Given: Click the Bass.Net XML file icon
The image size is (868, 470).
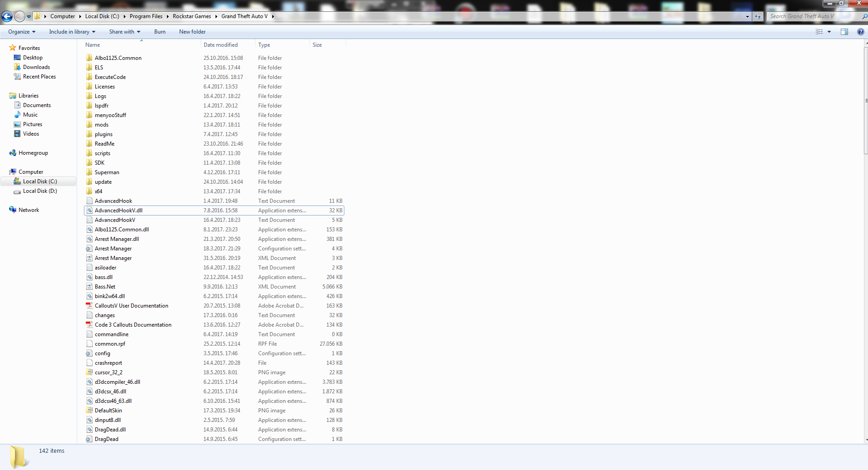Looking at the screenshot, I should (x=89, y=286).
